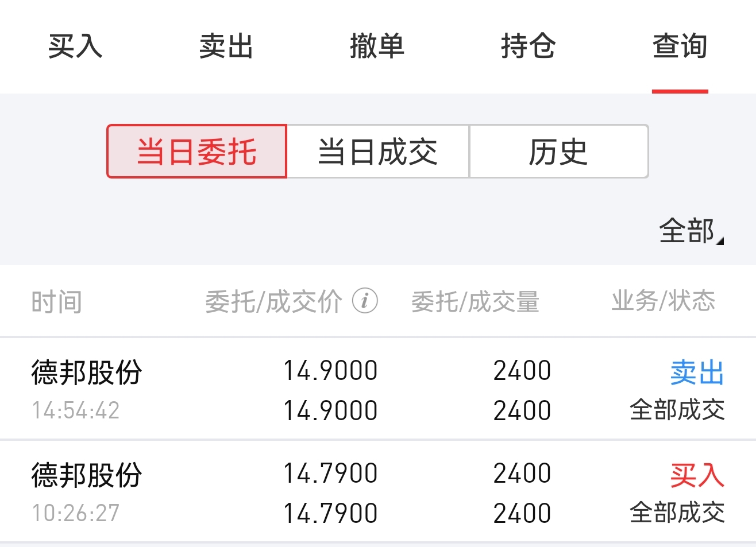Open the 全部 filter dropdown
The height and width of the screenshot is (547, 756).
pyautogui.click(x=690, y=231)
